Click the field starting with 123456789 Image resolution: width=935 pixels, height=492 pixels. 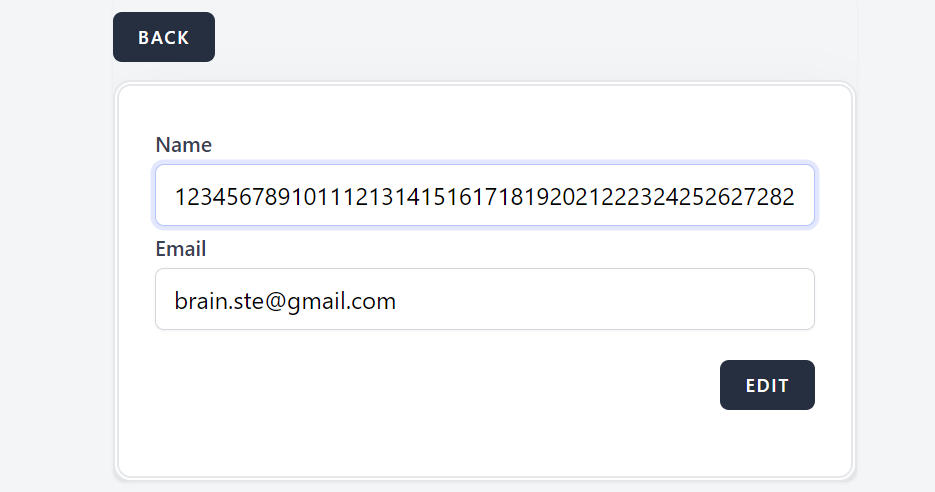(484, 196)
